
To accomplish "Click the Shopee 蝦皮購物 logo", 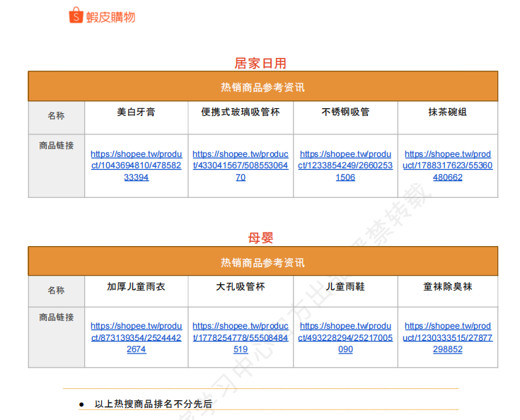I will tap(102, 16).
